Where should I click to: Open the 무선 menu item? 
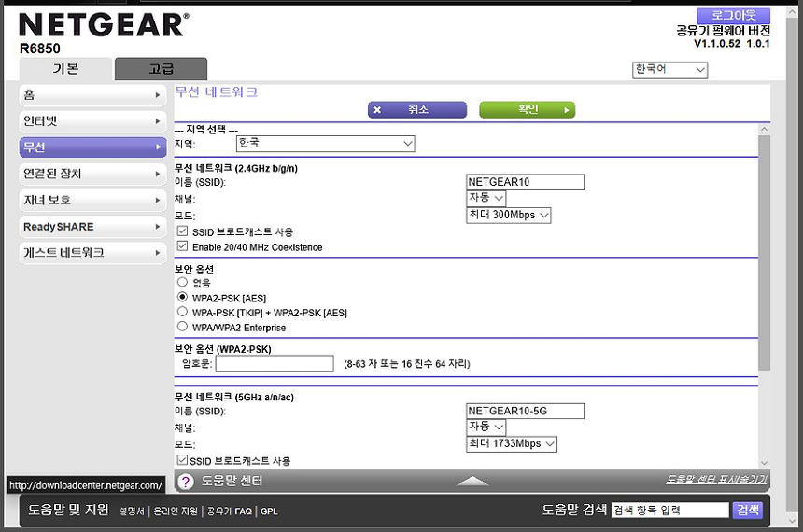coord(93,147)
